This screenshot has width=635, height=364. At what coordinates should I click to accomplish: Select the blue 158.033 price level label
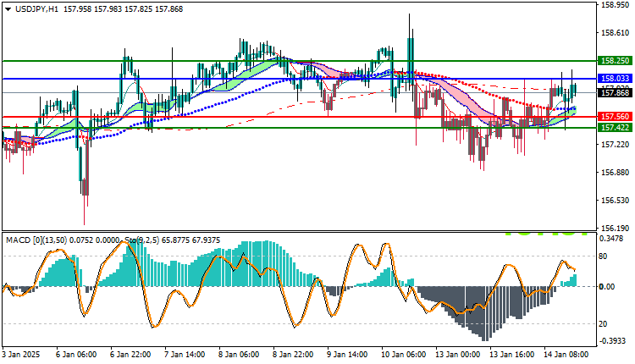click(615, 79)
